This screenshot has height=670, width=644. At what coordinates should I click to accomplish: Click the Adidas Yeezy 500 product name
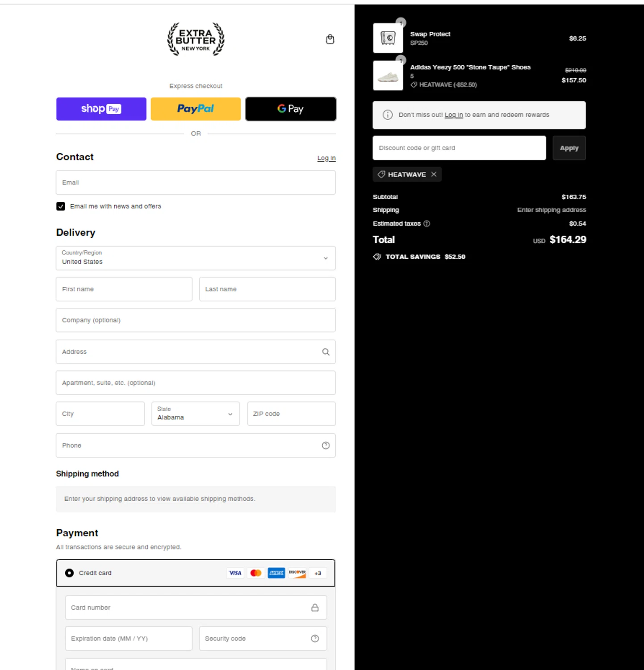pos(470,67)
